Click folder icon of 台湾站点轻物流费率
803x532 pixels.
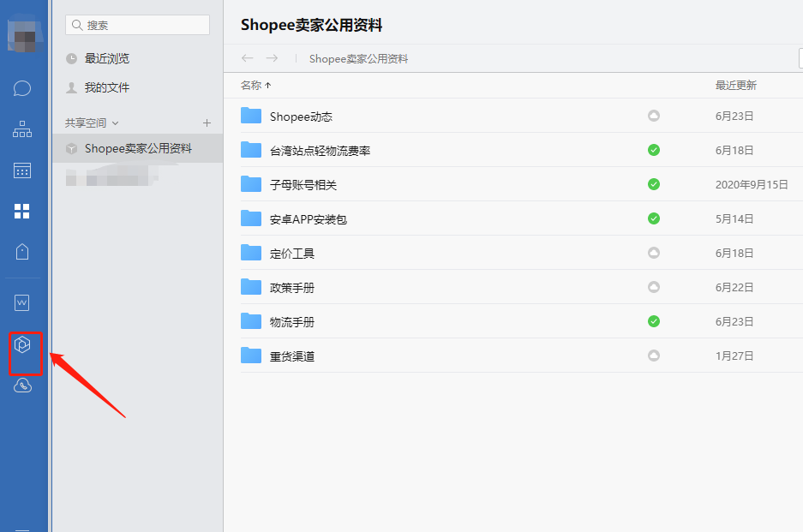pyautogui.click(x=251, y=150)
